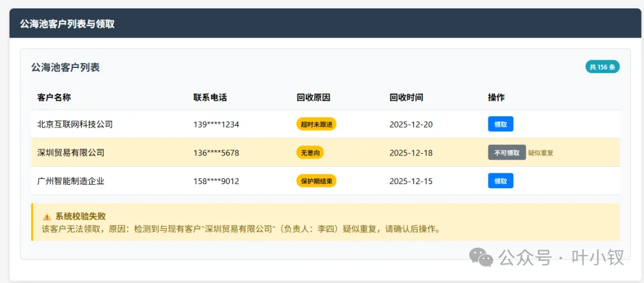Click the 操作 column header

coord(496,98)
